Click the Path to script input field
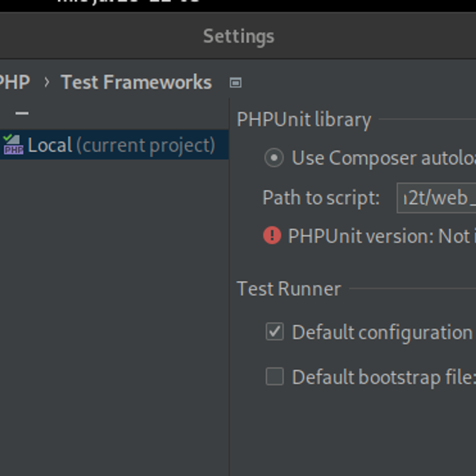Screen dimensions: 476x476 [x=437, y=198]
